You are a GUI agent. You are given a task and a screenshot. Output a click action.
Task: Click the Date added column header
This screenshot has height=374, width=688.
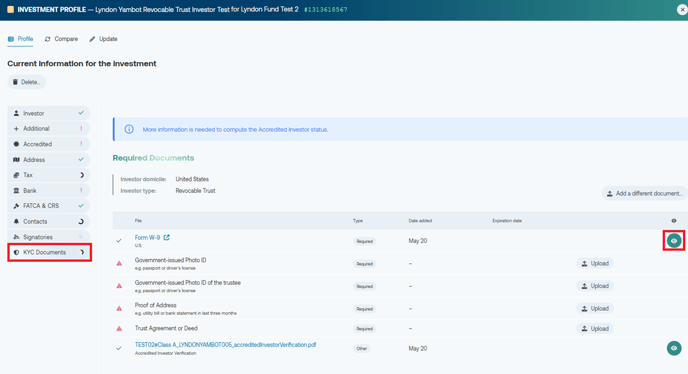click(420, 221)
